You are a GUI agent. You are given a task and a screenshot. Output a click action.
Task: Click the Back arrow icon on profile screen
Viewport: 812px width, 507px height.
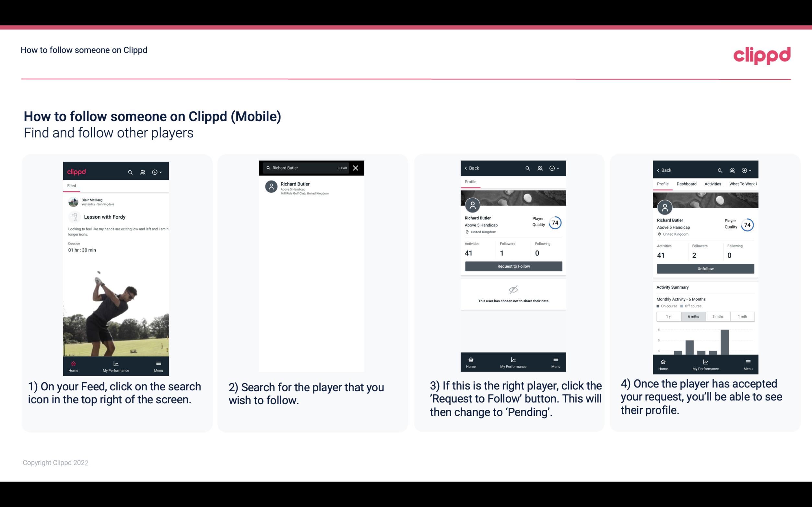467,168
